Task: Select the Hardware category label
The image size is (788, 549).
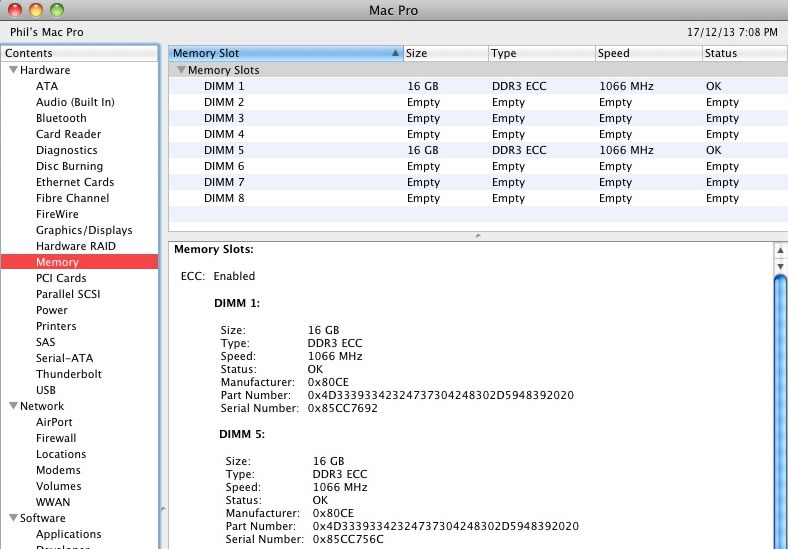Action: (x=45, y=70)
